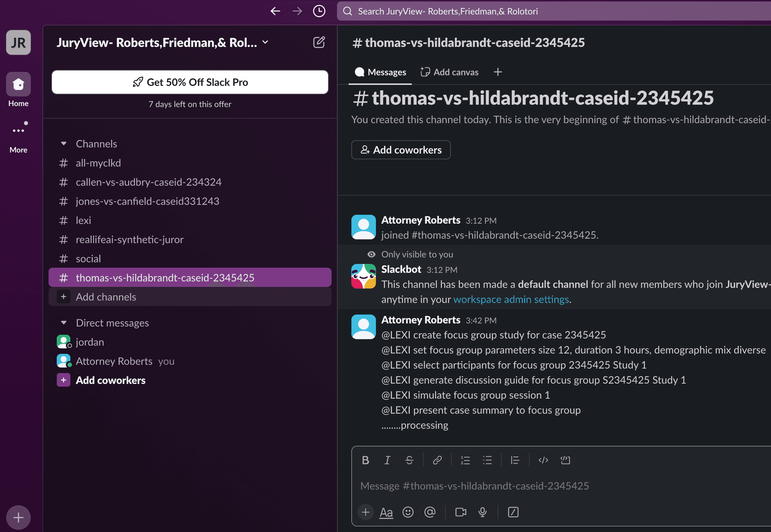
Task: Select the reallifeai-synthetic-juror channel
Action: point(130,239)
